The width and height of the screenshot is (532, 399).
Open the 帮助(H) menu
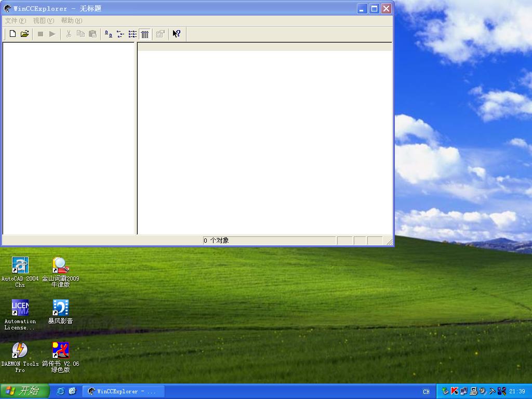coord(72,21)
